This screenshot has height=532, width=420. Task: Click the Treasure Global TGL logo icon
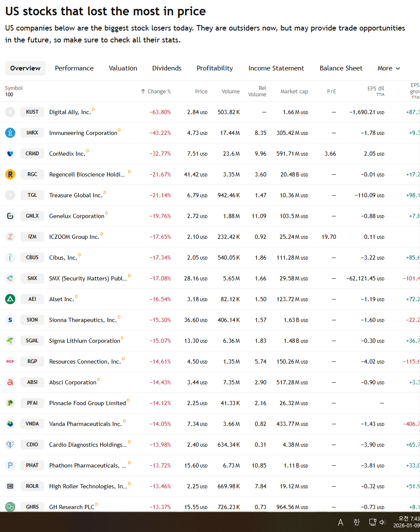10,195
